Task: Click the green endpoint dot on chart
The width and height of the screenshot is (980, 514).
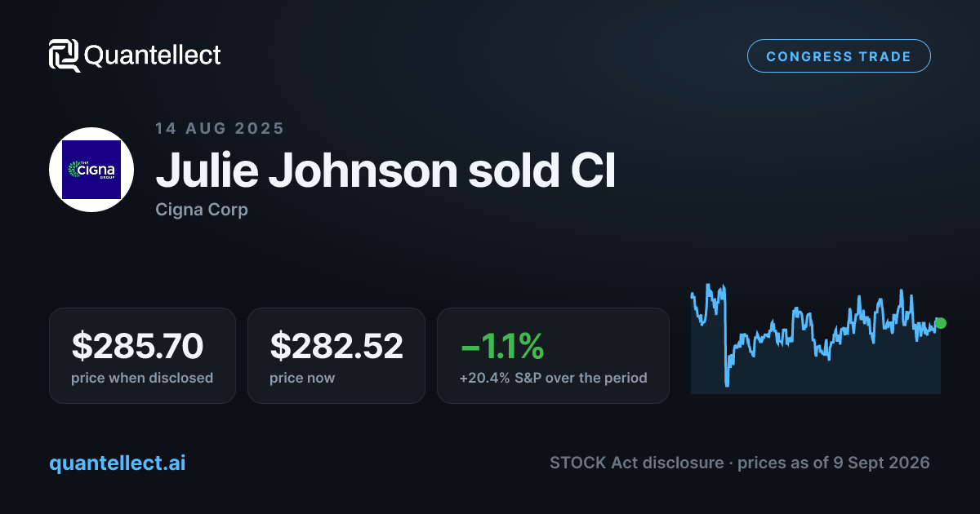Action: coord(940,323)
